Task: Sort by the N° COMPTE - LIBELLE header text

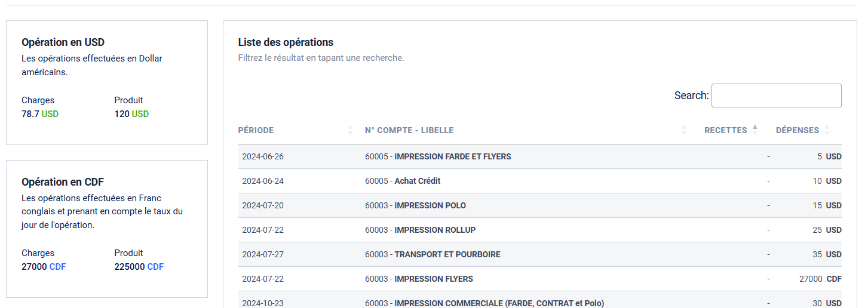Action: 409,130
